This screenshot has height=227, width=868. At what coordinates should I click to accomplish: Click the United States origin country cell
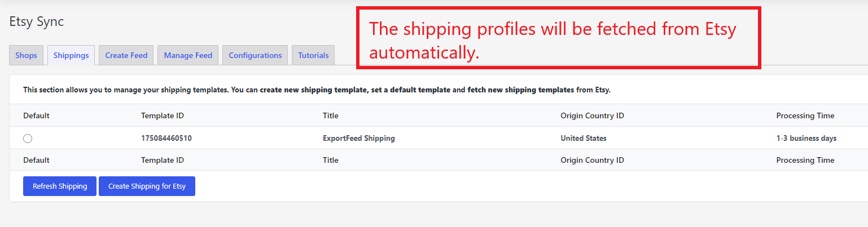(x=583, y=138)
